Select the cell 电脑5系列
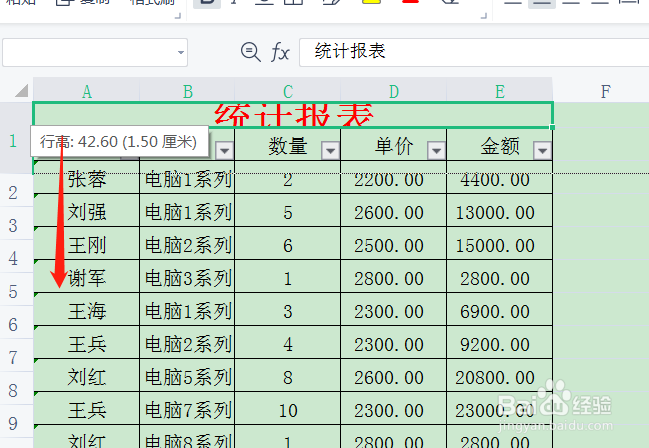The width and height of the screenshot is (649, 448). click(187, 377)
